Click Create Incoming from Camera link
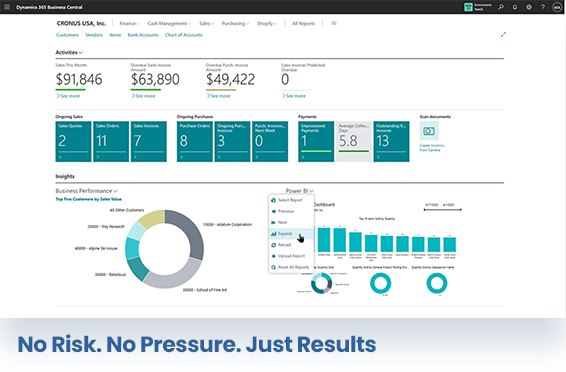The image size is (566, 372). coord(432,148)
